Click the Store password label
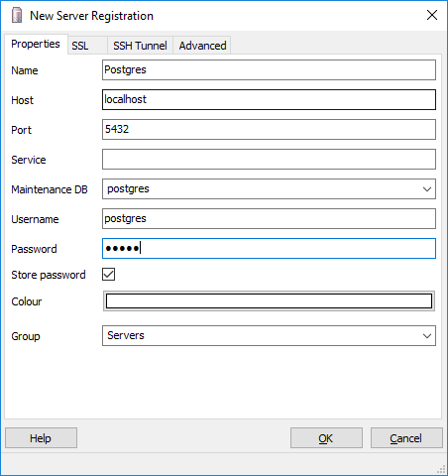448x476 pixels. pos(49,275)
